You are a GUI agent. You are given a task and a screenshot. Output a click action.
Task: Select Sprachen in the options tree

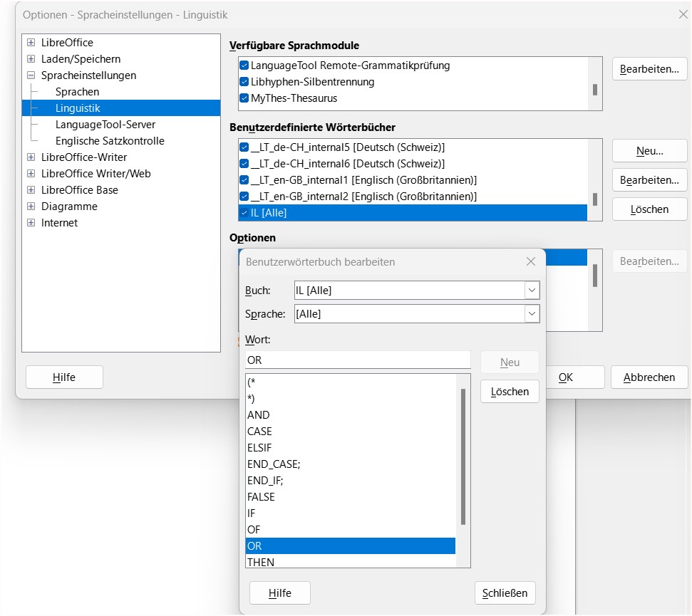[x=77, y=92]
